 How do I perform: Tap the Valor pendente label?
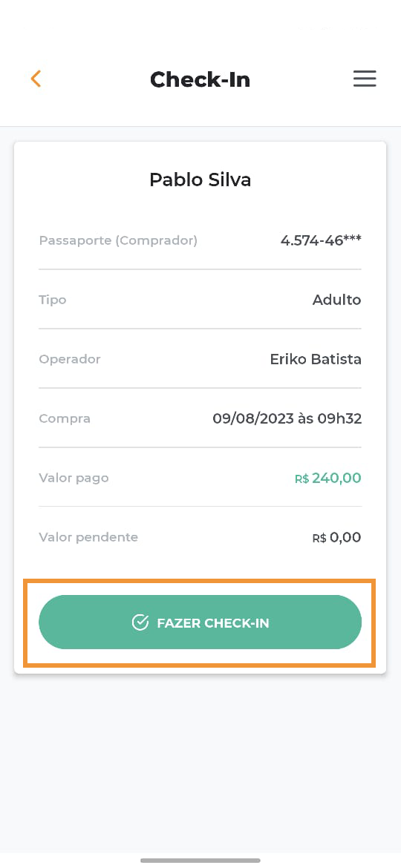tap(88, 538)
